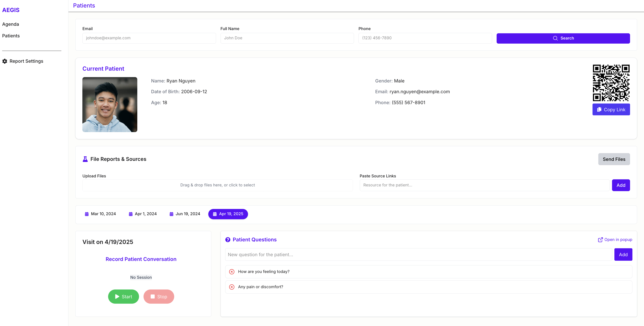Click the QR code image
Viewport: 644px width, 326px height.
point(611,83)
